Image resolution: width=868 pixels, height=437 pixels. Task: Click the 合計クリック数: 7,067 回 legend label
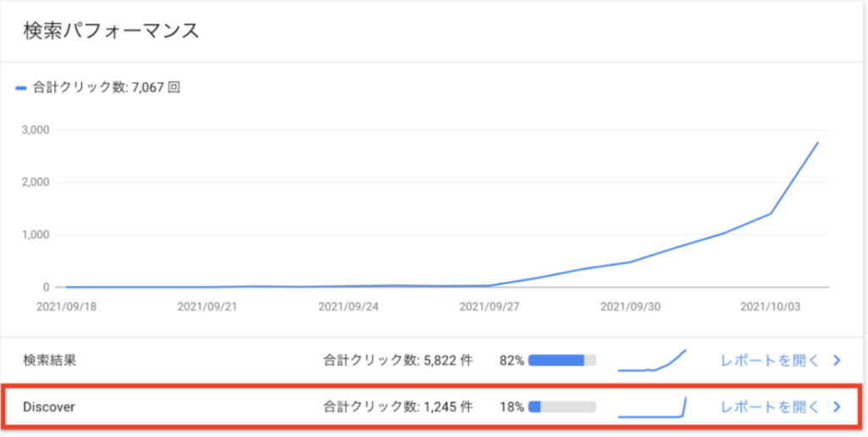(107, 87)
